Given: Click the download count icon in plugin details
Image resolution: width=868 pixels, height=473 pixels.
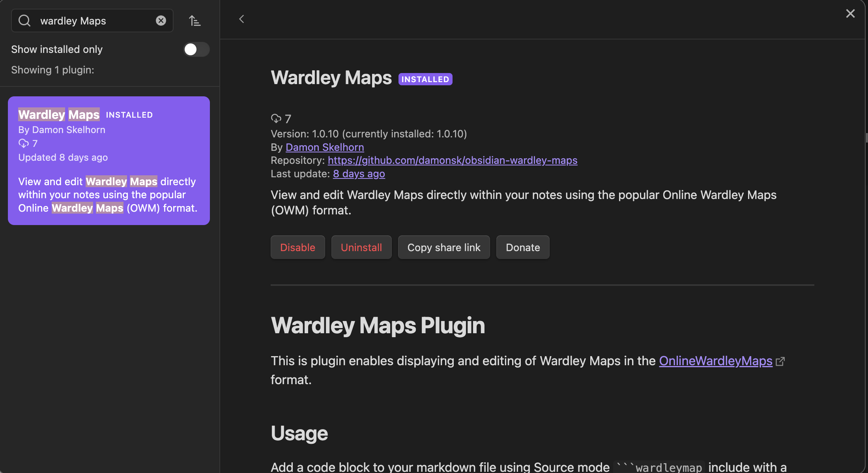Looking at the screenshot, I should point(276,118).
